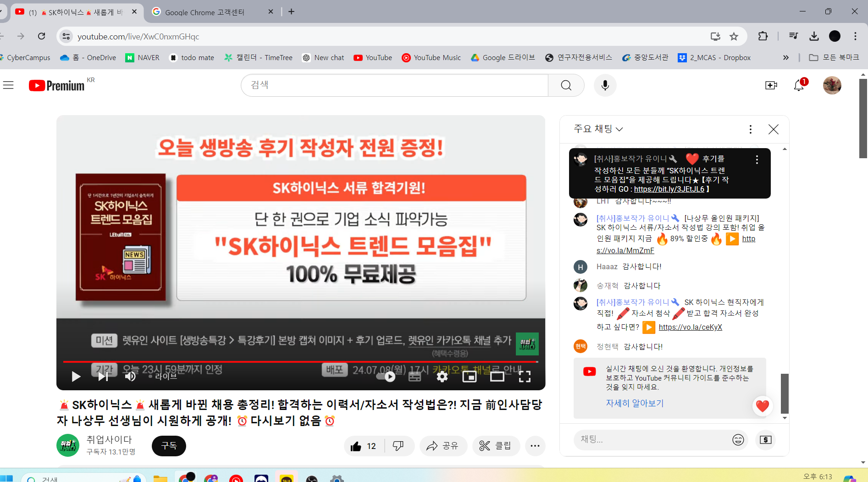
Task: Enter fullscreen video mode
Action: [525, 377]
